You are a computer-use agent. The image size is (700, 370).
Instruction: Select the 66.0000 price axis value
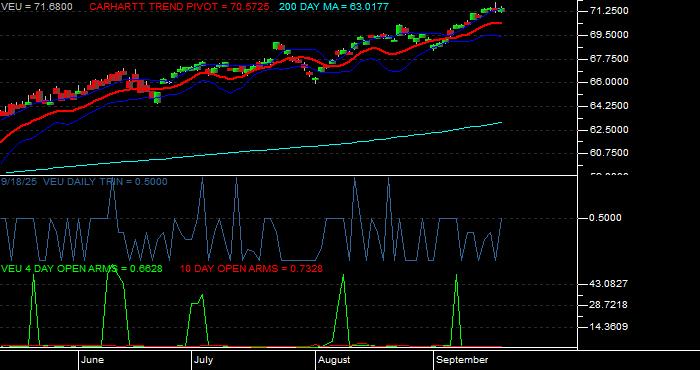609,82
